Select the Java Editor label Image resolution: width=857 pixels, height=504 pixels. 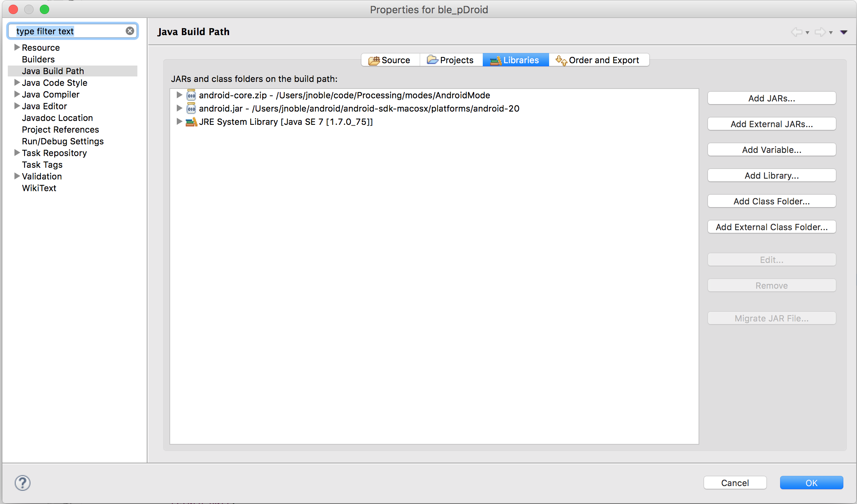tap(44, 106)
